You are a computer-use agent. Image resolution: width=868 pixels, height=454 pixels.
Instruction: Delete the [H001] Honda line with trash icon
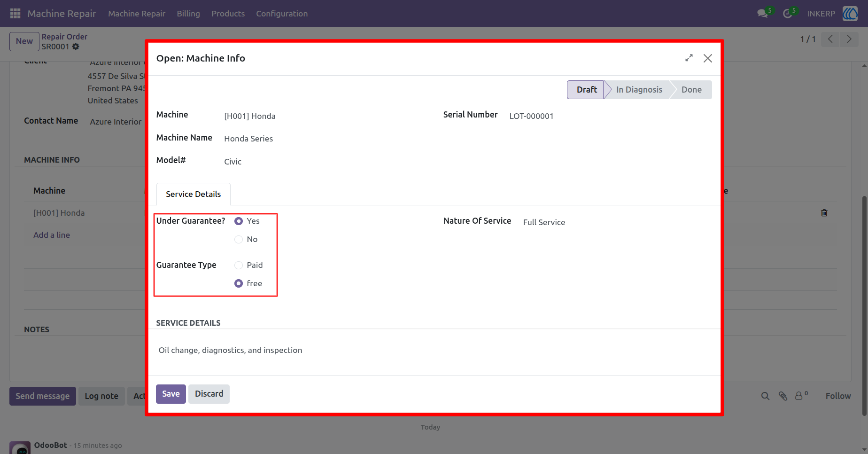[824, 213]
